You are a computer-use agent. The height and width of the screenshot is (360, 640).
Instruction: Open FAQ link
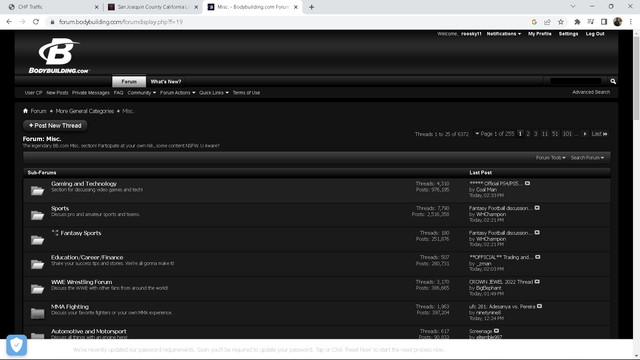(x=118, y=93)
